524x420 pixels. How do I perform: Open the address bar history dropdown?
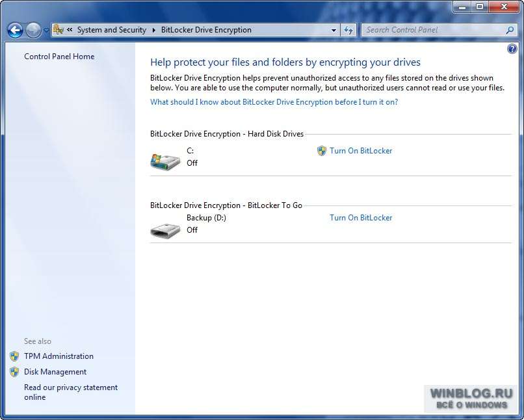pyautogui.click(x=334, y=31)
